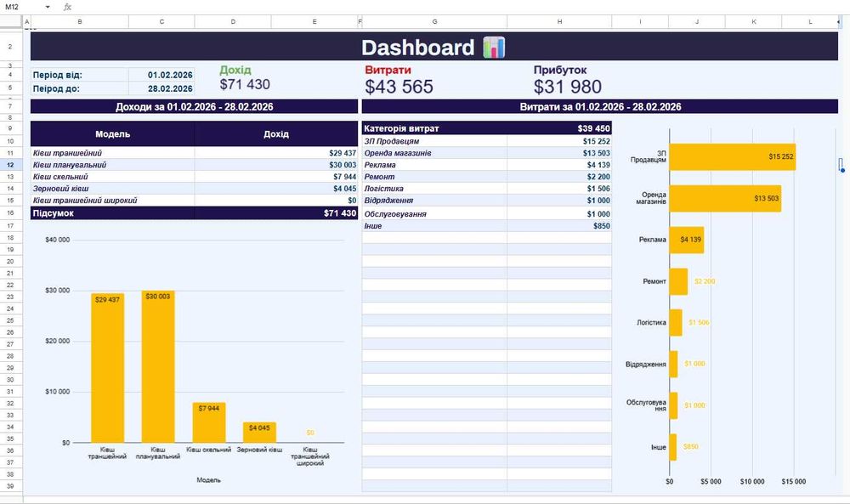
Task: Click the 'Доходи за 01.02.2026 - 28.02.2026' banner
Action: tap(194, 107)
